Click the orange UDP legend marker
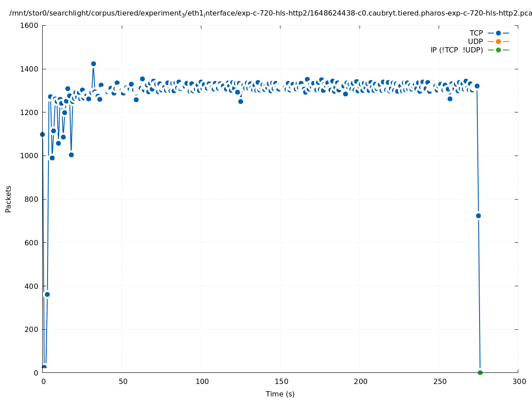532x400 pixels. [498, 41]
